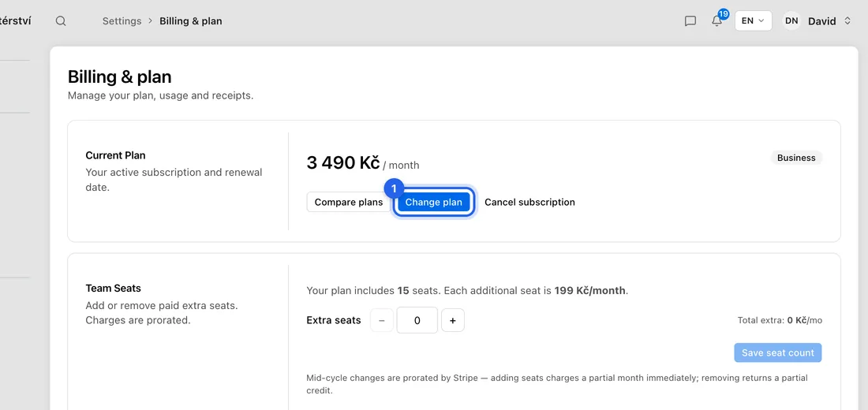Click the 199 Kč/month seat price text
Screen dimensions: 868x410
point(590,290)
